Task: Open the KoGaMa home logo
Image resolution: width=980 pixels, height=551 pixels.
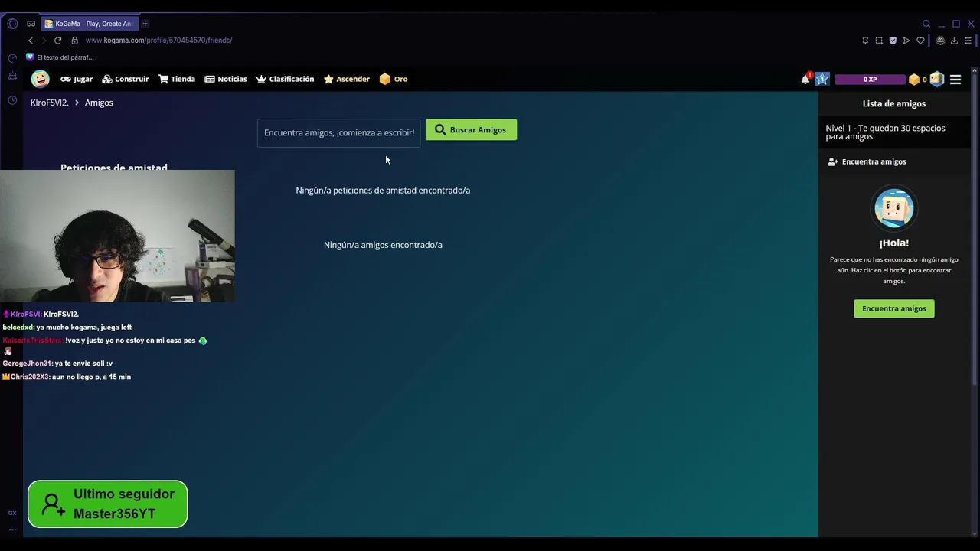Action: pyautogui.click(x=40, y=79)
